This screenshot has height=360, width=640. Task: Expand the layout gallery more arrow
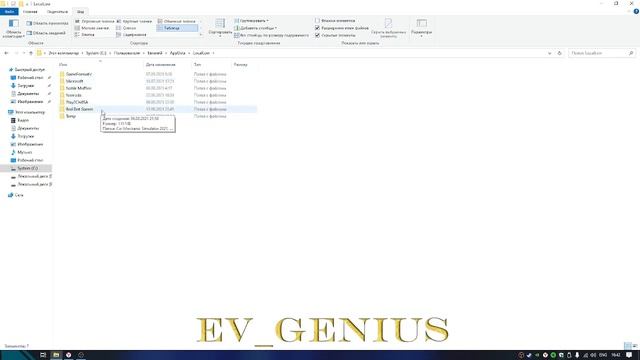pyautogui.click(x=200, y=35)
